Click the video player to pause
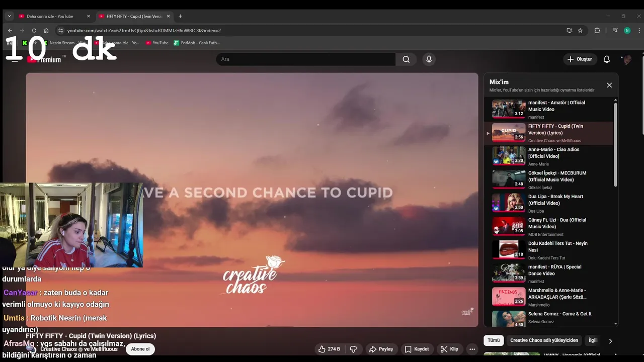The image size is (644, 362). pos(252,200)
